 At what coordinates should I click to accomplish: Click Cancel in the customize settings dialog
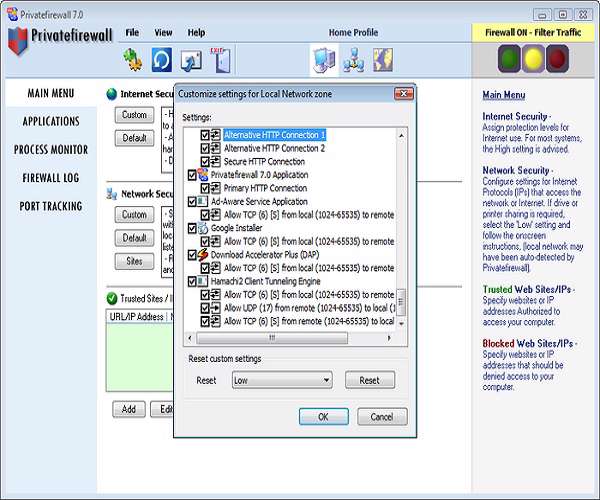[x=382, y=416]
